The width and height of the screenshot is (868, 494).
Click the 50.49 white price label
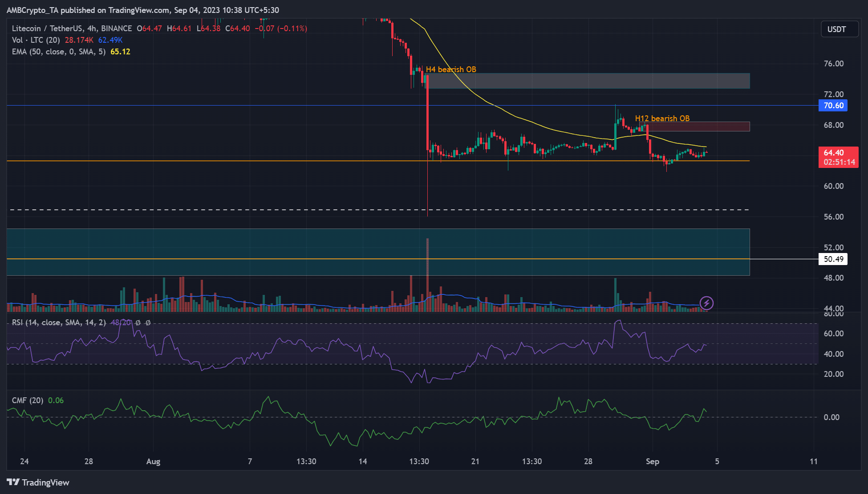click(833, 259)
